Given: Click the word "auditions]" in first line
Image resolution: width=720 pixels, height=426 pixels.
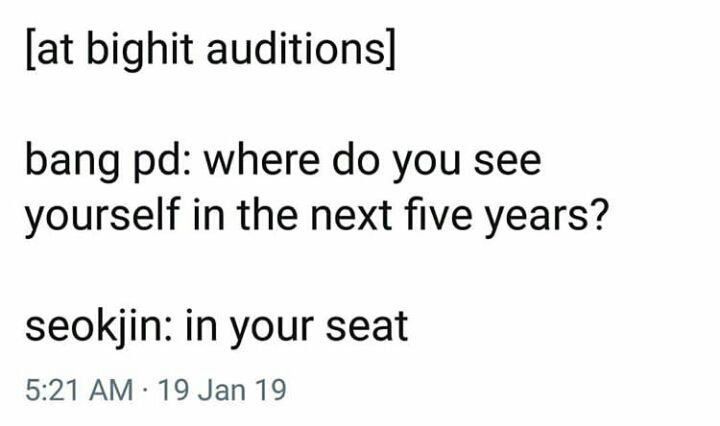Looking at the screenshot, I should click(300, 49).
